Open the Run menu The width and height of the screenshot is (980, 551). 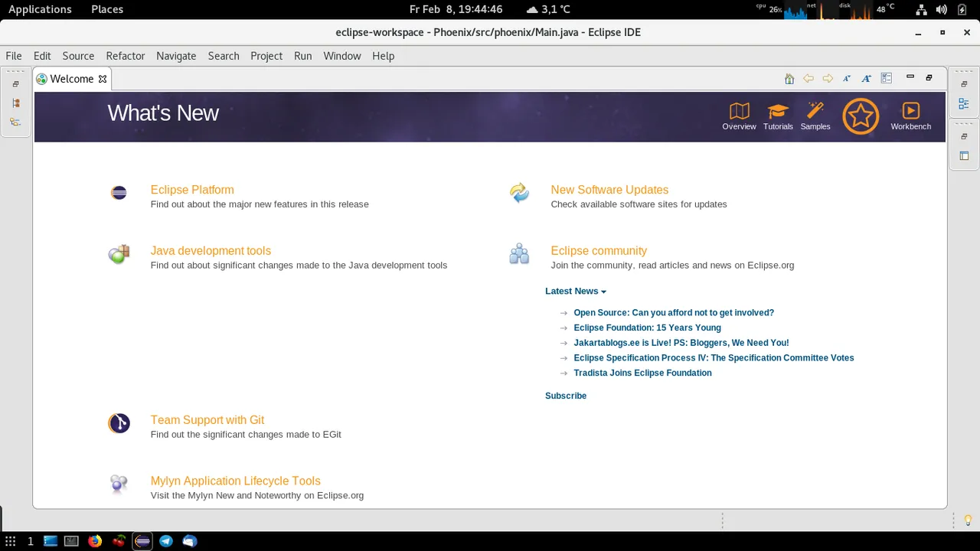pyautogui.click(x=303, y=56)
